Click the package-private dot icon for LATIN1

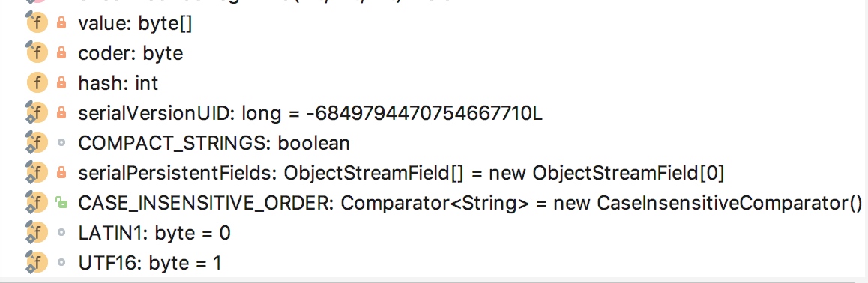(61, 233)
